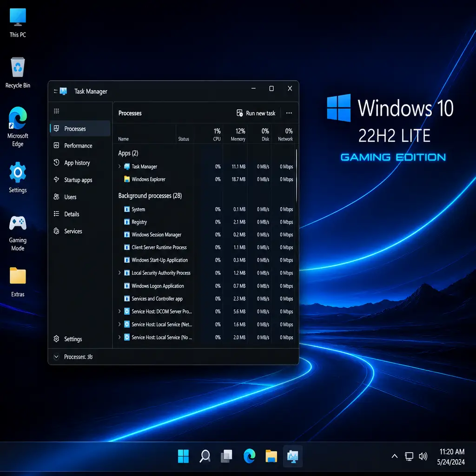Expand Service Host: Local Service (Net...) row

[119, 324]
